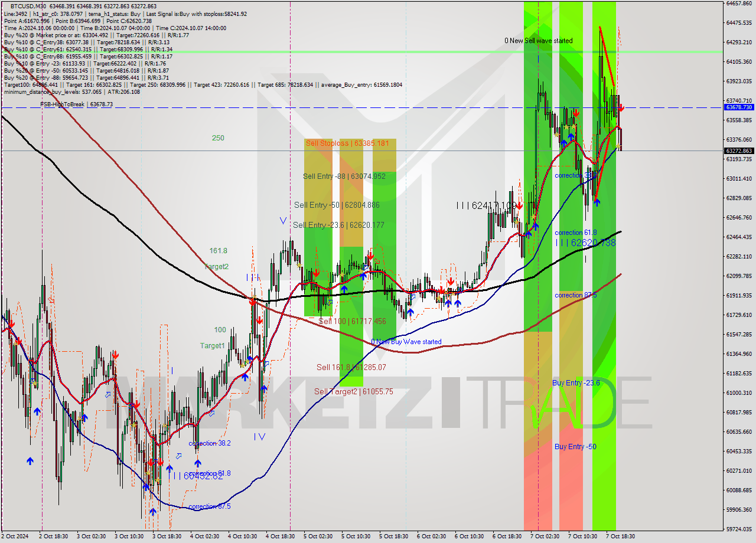The height and width of the screenshot is (543, 756).
Task: Select the Sell Entry -23.6 62620.177 label
Action: click(x=338, y=225)
